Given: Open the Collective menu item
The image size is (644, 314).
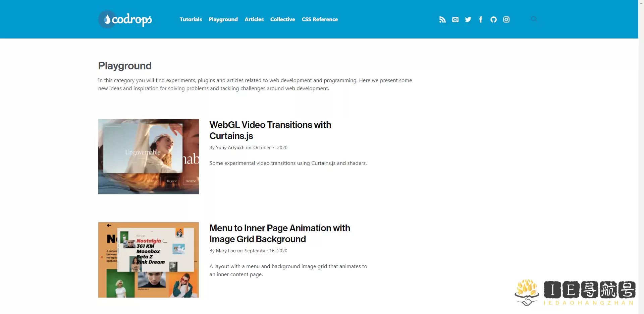Looking at the screenshot, I should tap(282, 19).
